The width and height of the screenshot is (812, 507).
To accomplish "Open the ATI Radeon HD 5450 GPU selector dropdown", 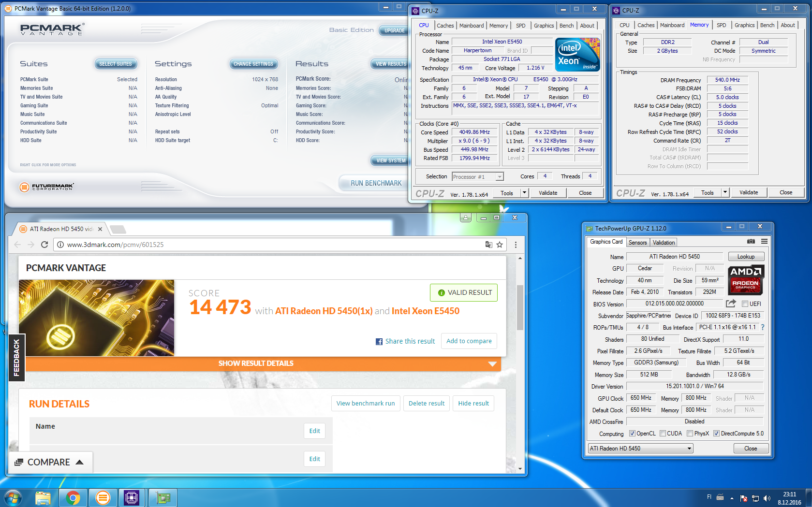I will coord(641,449).
